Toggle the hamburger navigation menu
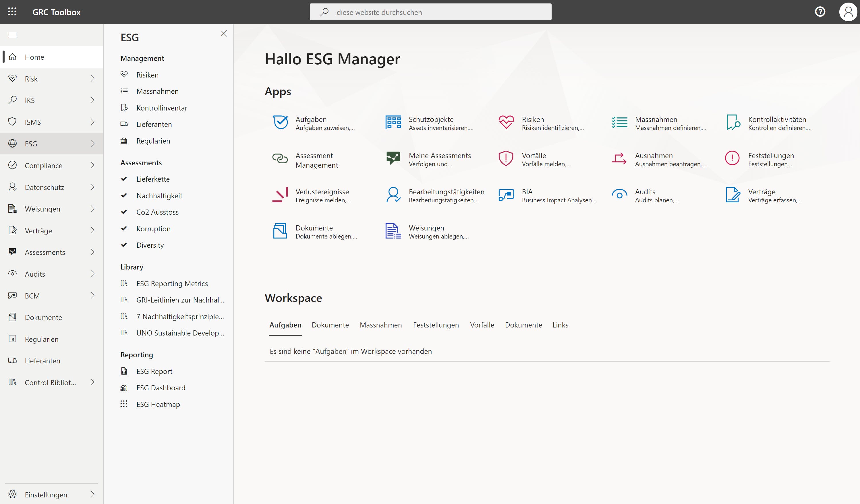The height and width of the screenshot is (504, 860). 12,35
